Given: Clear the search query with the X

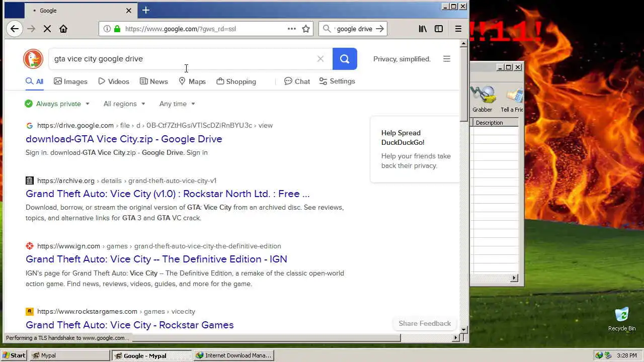Looking at the screenshot, I should tap(320, 59).
